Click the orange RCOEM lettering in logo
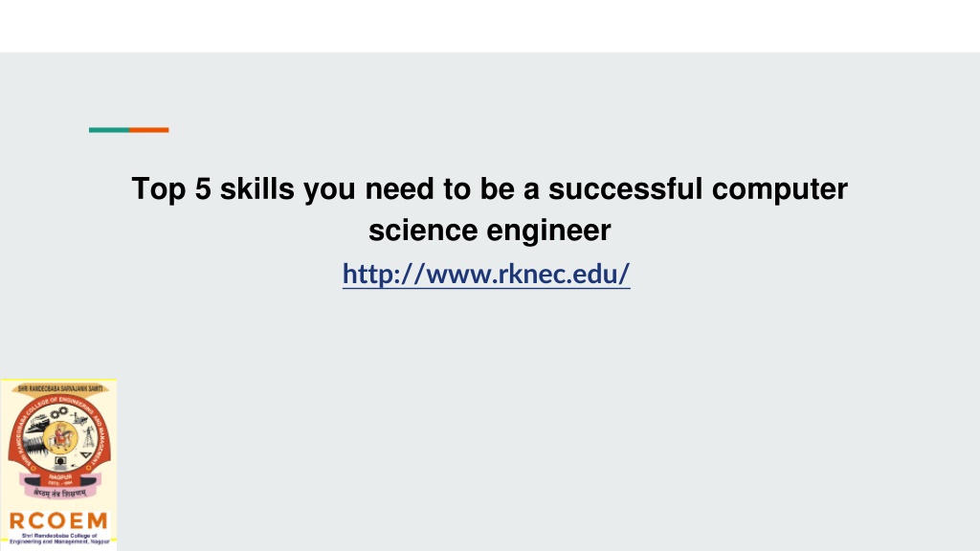This screenshot has width=980, height=551. point(58,520)
